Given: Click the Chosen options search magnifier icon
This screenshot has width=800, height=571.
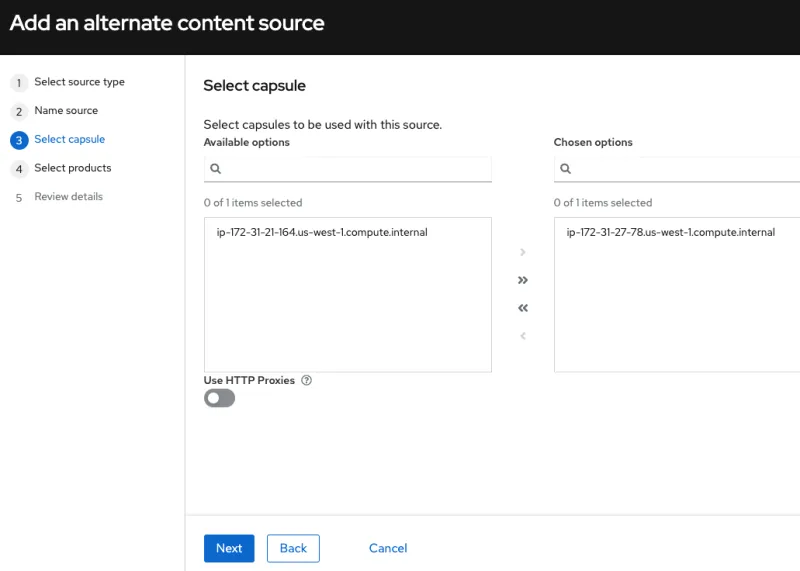Looking at the screenshot, I should pos(566,170).
